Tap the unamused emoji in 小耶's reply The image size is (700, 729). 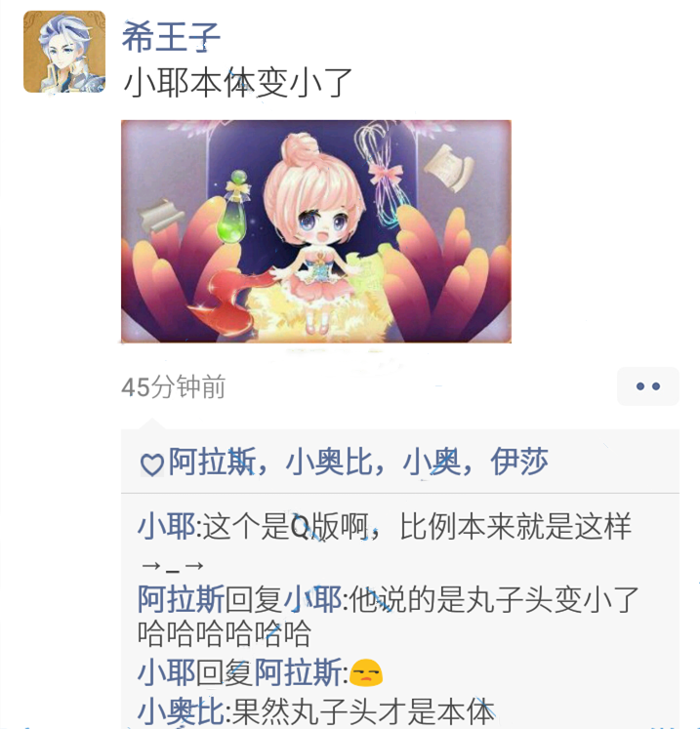click(366, 672)
